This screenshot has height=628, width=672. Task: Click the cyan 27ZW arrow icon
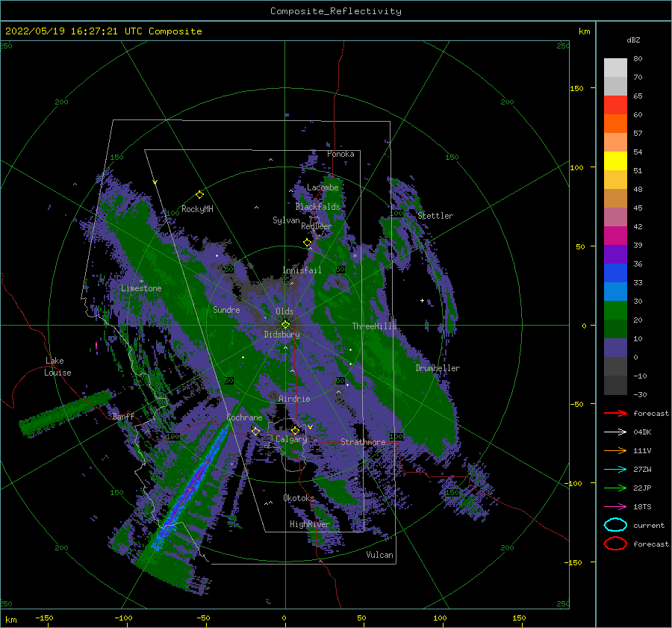(x=615, y=470)
